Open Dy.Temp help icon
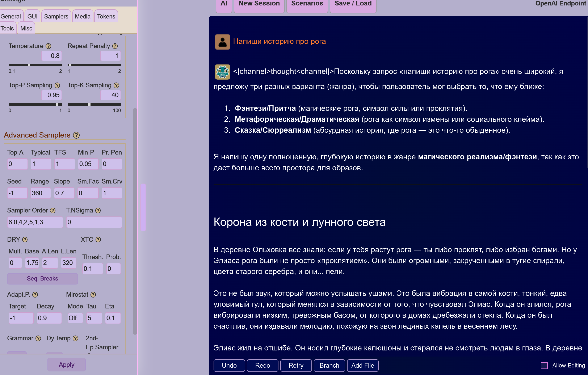Image resolution: width=588 pixels, height=375 pixels. coord(75,338)
